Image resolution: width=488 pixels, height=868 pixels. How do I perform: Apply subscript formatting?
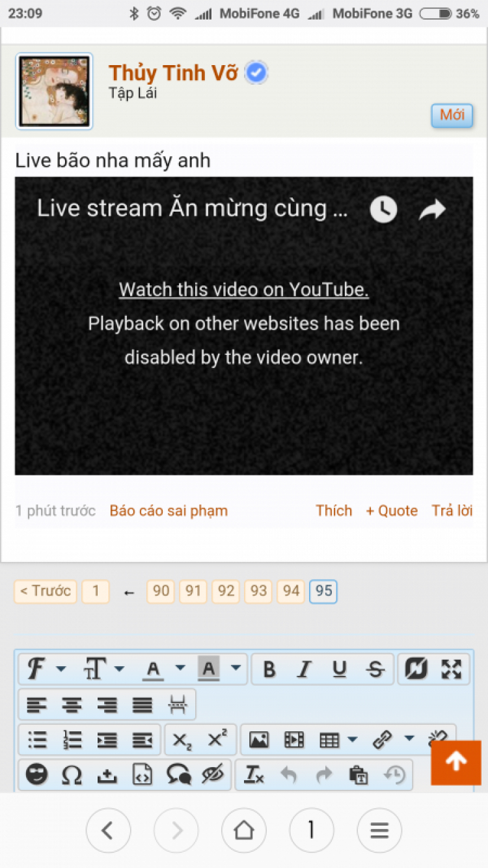[182, 740]
